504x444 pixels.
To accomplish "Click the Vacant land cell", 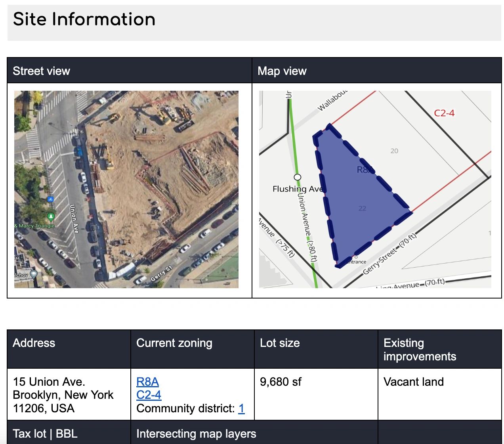I will 440,394.
